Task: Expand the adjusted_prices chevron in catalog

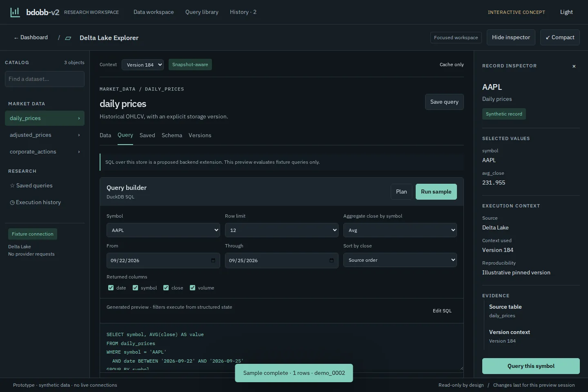Action: pyautogui.click(x=79, y=135)
